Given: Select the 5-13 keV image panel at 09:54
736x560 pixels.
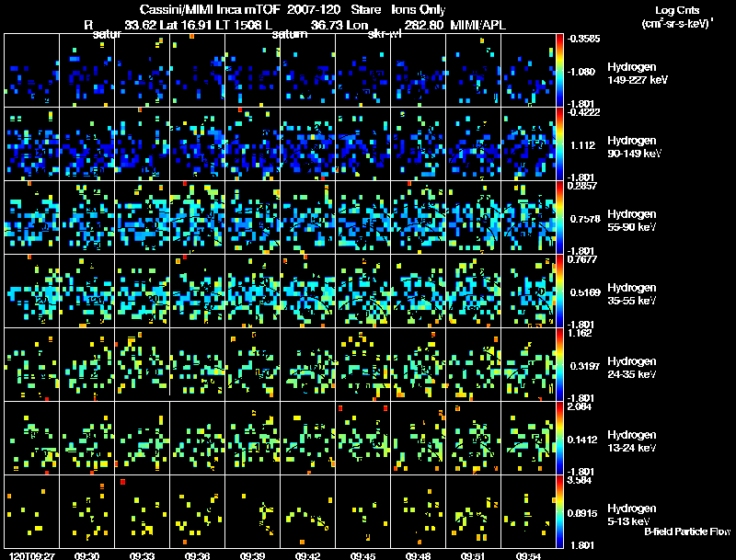Looking at the screenshot, I should tap(528, 512).
